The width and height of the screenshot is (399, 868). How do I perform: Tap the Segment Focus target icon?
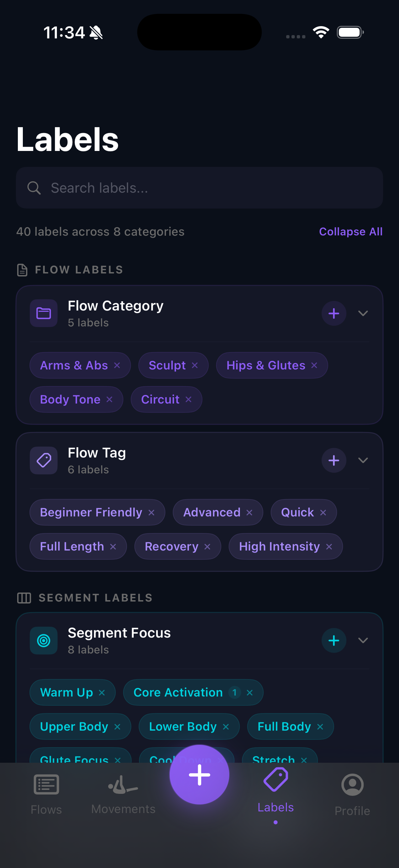pyautogui.click(x=43, y=640)
